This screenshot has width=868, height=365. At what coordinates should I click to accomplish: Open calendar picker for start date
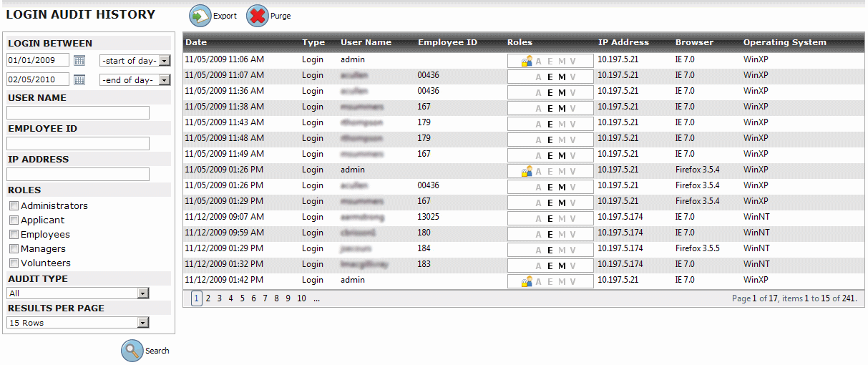point(79,61)
